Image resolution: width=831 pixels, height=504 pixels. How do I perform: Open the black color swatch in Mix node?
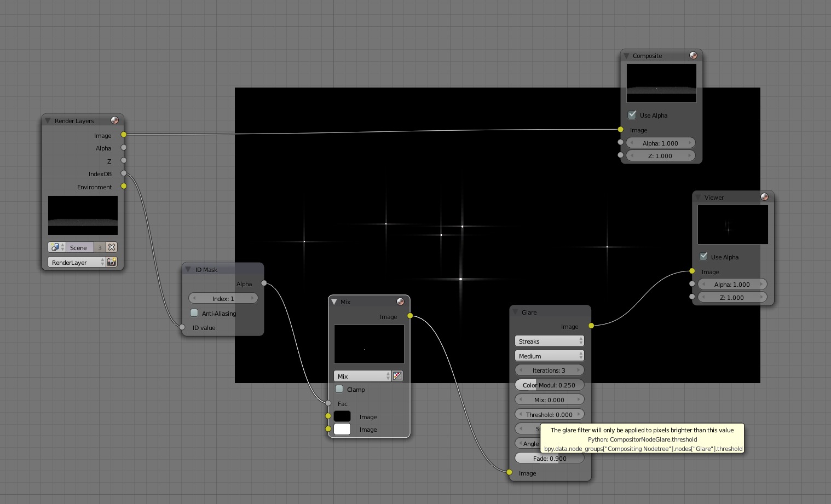pos(342,416)
